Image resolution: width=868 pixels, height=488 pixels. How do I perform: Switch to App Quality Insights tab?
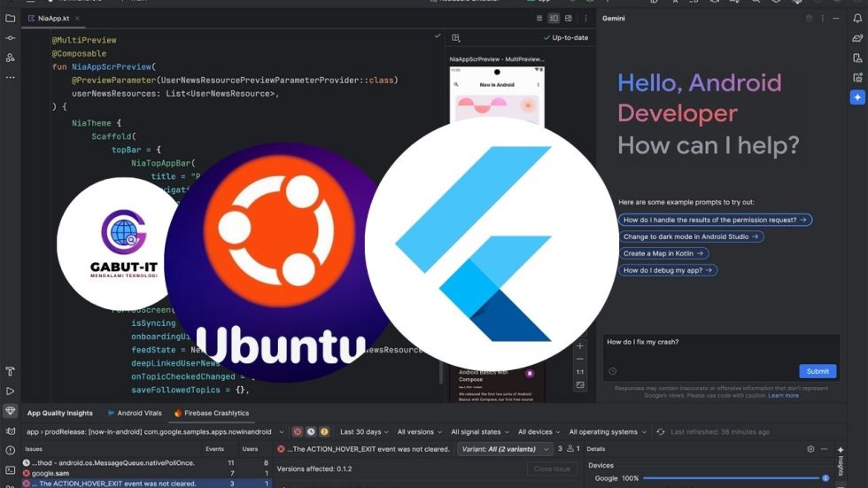(x=60, y=413)
